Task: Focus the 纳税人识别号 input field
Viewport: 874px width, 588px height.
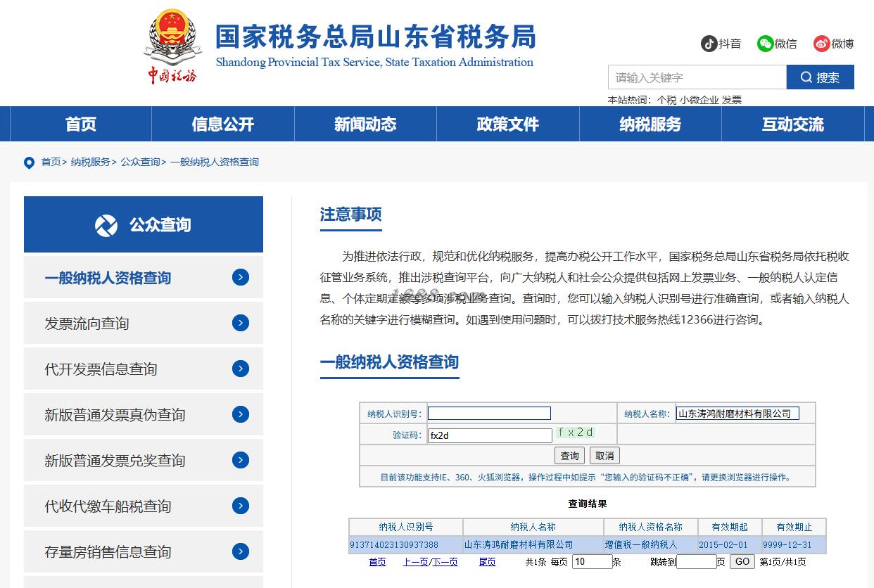Action: pos(489,414)
